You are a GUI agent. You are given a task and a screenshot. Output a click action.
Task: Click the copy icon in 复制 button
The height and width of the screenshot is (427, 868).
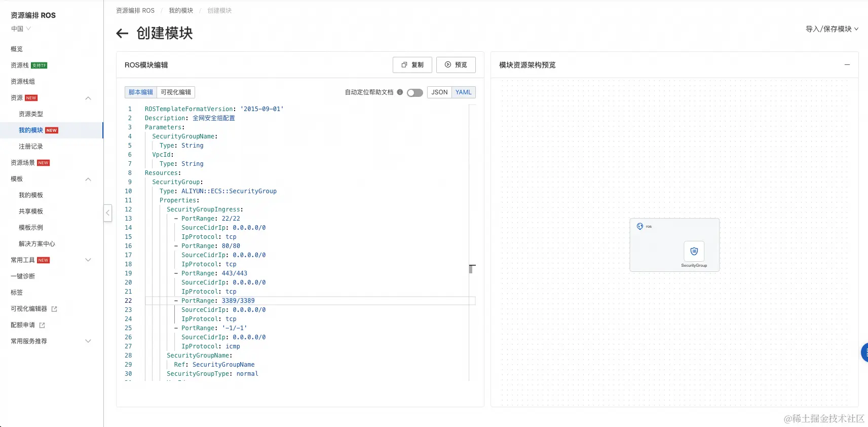[404, 65]
